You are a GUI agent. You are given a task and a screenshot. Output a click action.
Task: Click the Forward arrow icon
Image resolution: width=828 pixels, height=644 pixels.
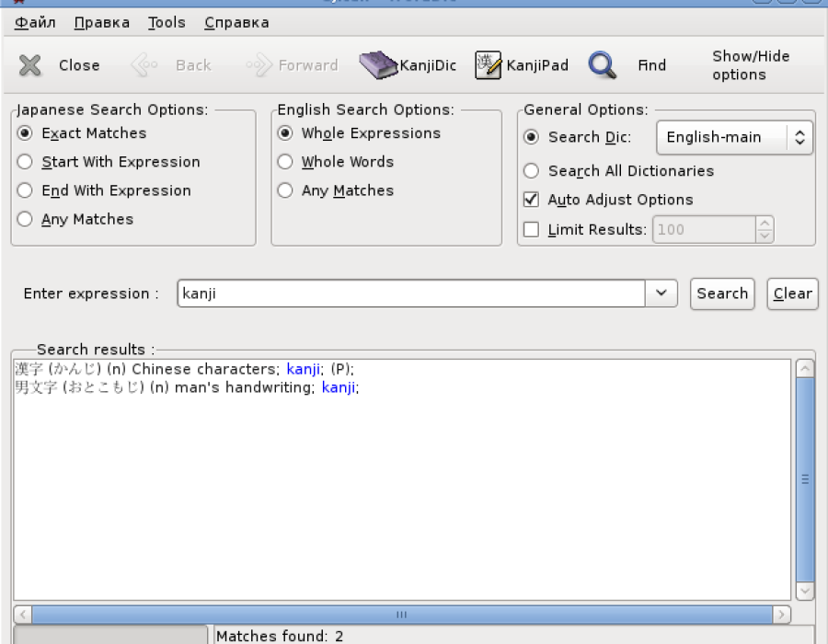[x=259, y=65]
